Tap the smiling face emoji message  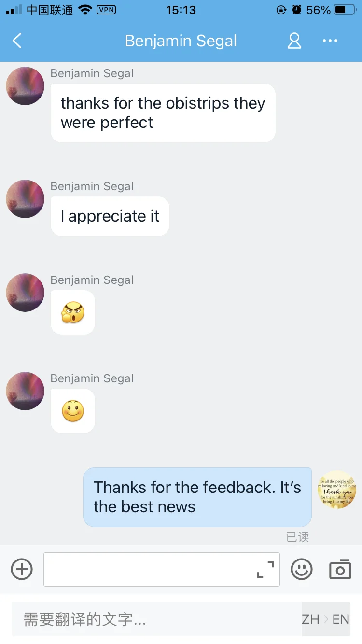click(73, 411)
